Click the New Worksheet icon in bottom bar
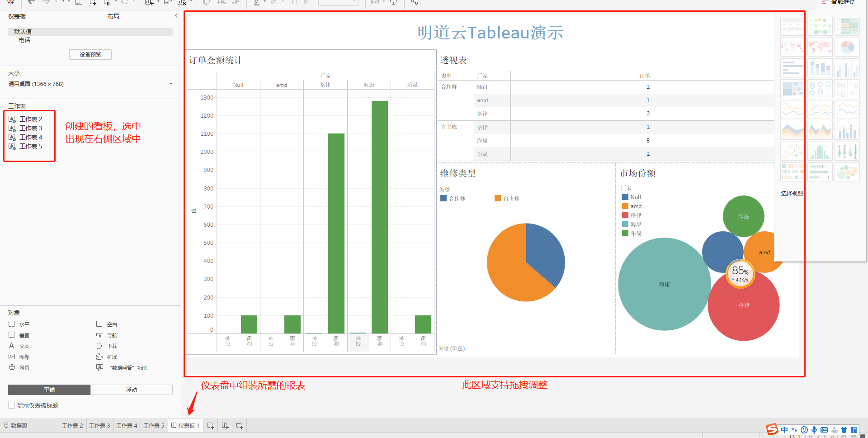The image size is (868, 438). pyautogui.click(x=211, y=426)
